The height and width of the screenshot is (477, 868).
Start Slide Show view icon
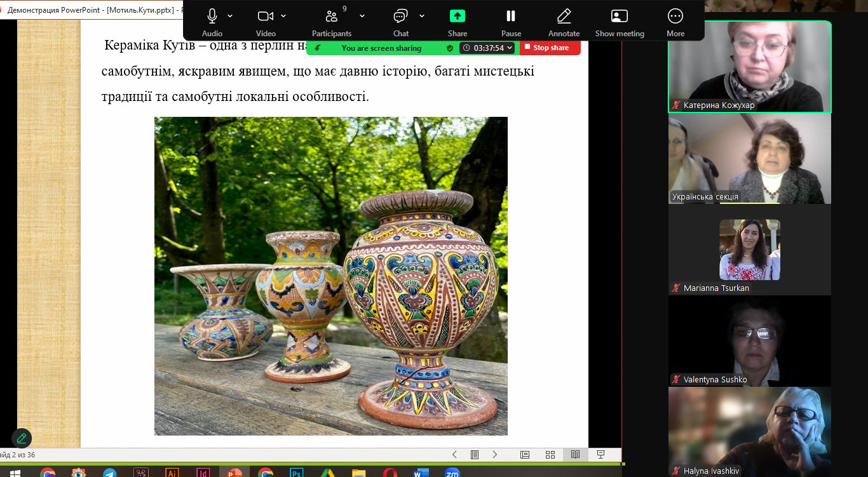point(600,455)
